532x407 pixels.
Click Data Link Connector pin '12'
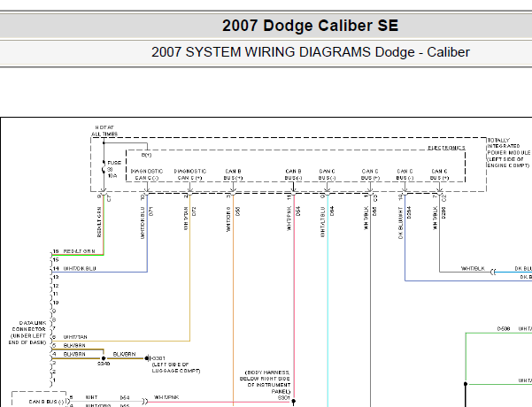56,286
